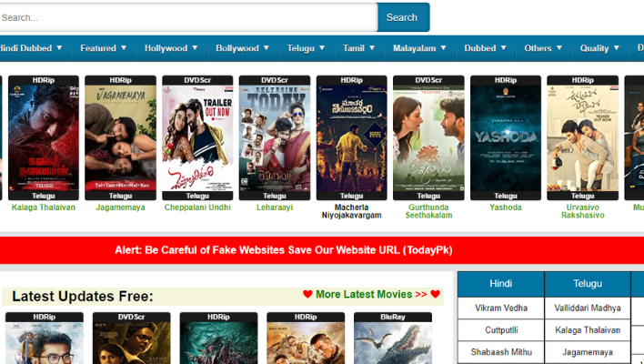This screenshot has width=644, height=364.
Task: Open Vikram Vedha in Hindi list
Action: [501, 308]
